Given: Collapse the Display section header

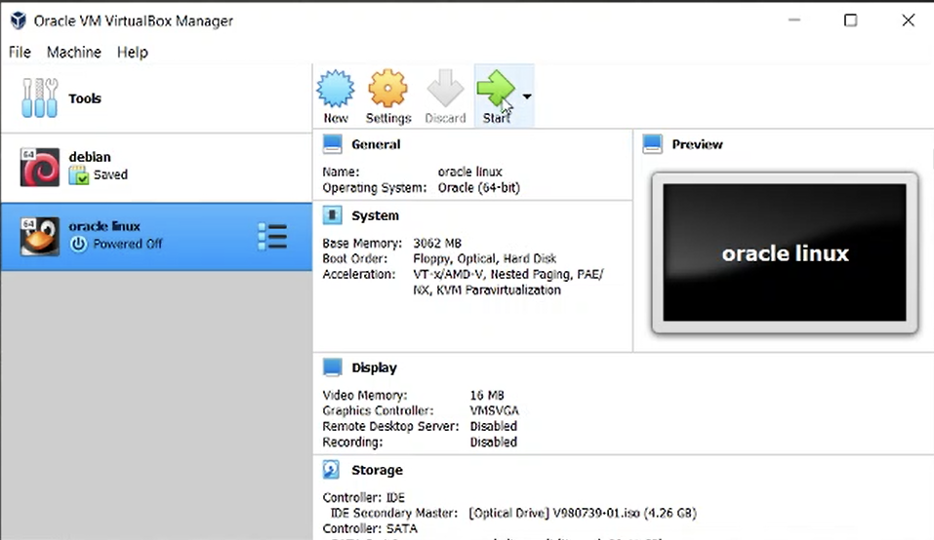Looking at the screenshot, I should click(373, 367).
